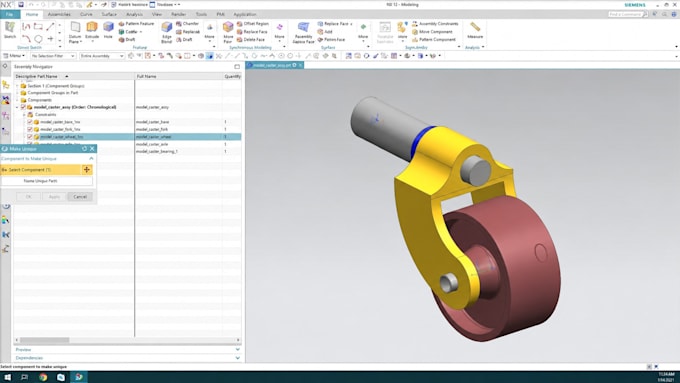
Task: Toggle model_caster_base checkbox
Action: pyautogui.click(x=30, y=122)
